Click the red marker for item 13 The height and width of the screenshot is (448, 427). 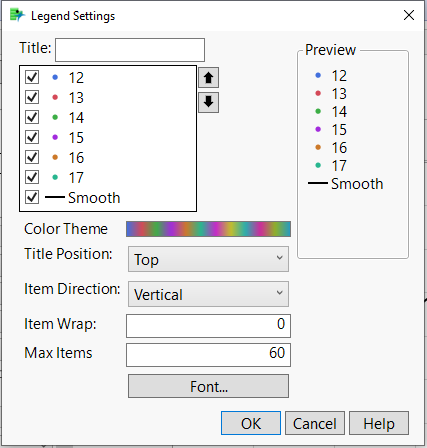(x=55, y=97)
